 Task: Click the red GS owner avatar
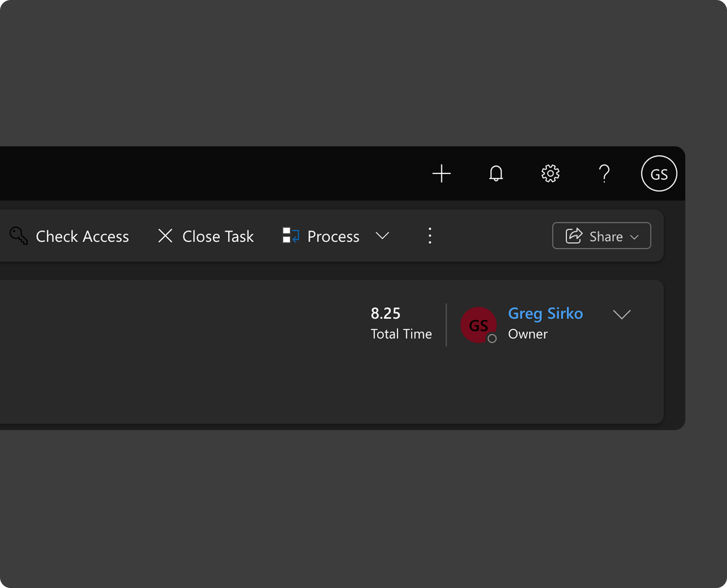478,325
